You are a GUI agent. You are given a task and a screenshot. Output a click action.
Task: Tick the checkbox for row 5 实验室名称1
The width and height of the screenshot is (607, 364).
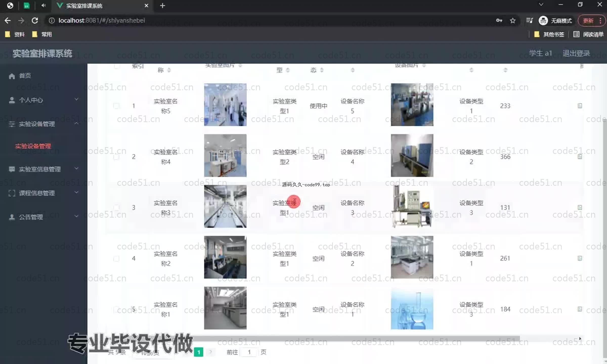[116, 309]
